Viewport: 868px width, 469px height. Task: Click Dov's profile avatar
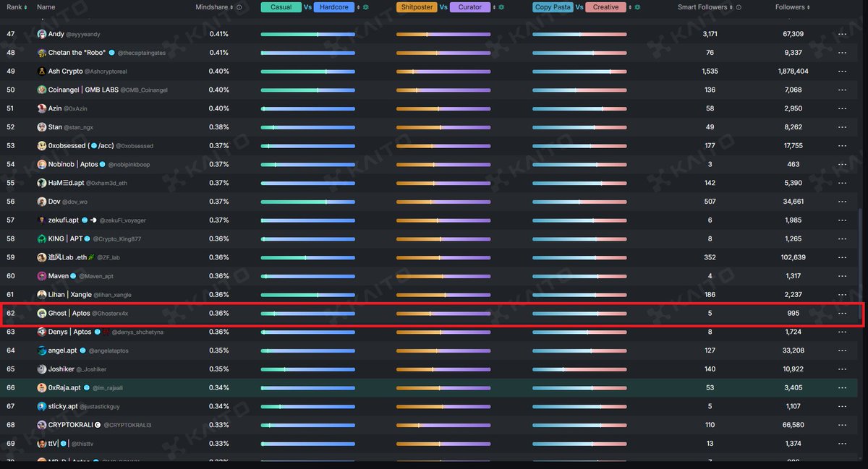pyautogui.click(x=42, y=202)
